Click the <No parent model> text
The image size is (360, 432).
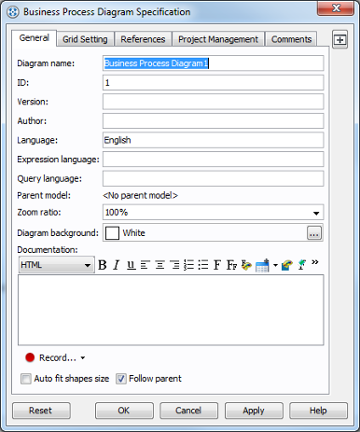coord(140,195)
